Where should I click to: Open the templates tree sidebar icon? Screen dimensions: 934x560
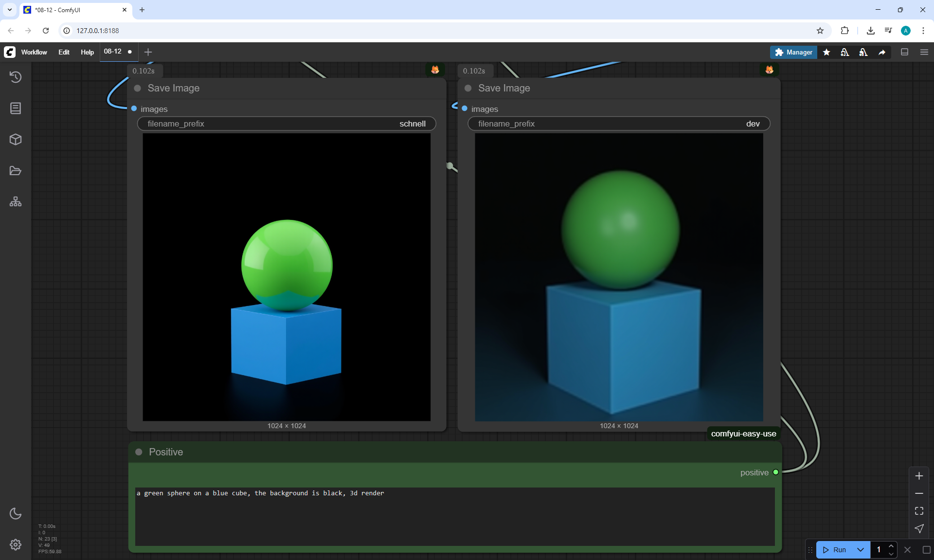coord(16,201)
